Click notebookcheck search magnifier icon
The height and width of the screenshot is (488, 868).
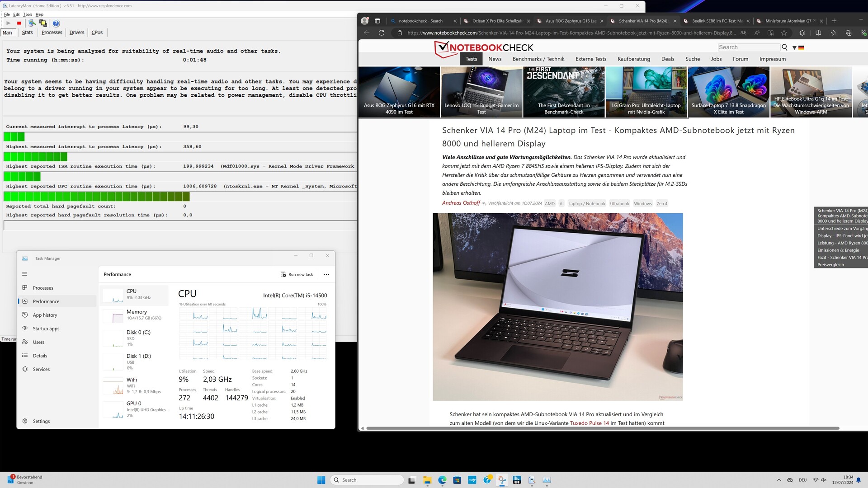pyautogui.click(x=784, y=47)
